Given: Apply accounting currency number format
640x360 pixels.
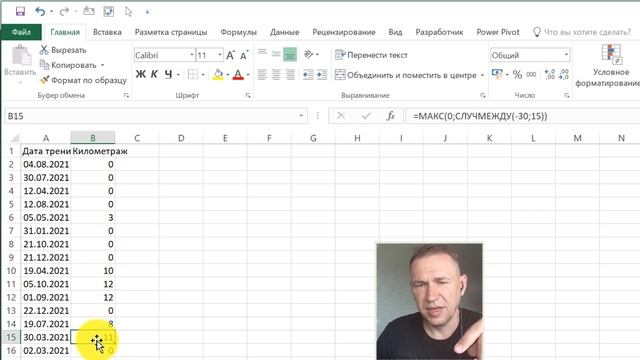Looking at the screenshot, I should point(497,74).
